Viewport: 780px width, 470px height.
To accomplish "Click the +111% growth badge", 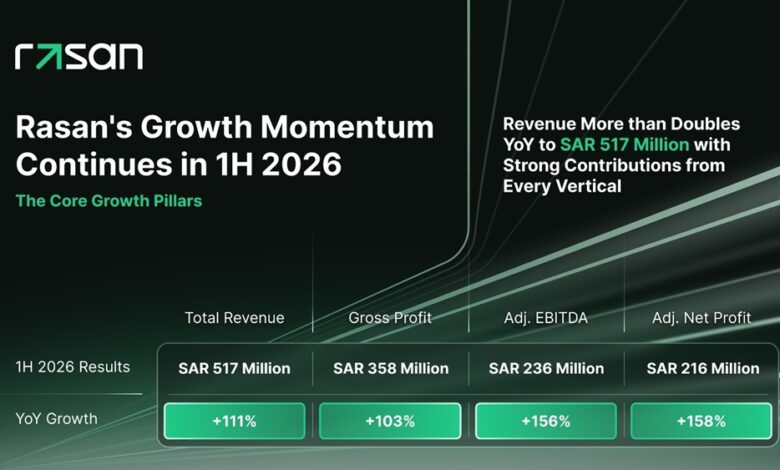I will (234, 421).
